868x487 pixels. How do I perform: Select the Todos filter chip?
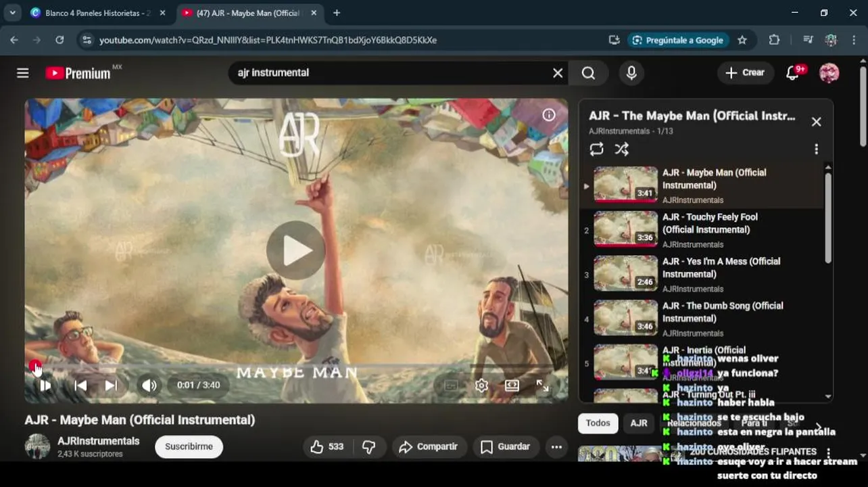point(598,423)
